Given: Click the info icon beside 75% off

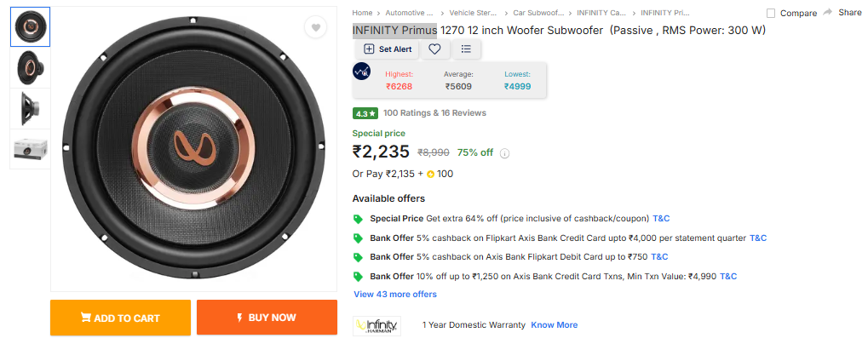Looking at the screenshot, I should click(x=504, y=153).
